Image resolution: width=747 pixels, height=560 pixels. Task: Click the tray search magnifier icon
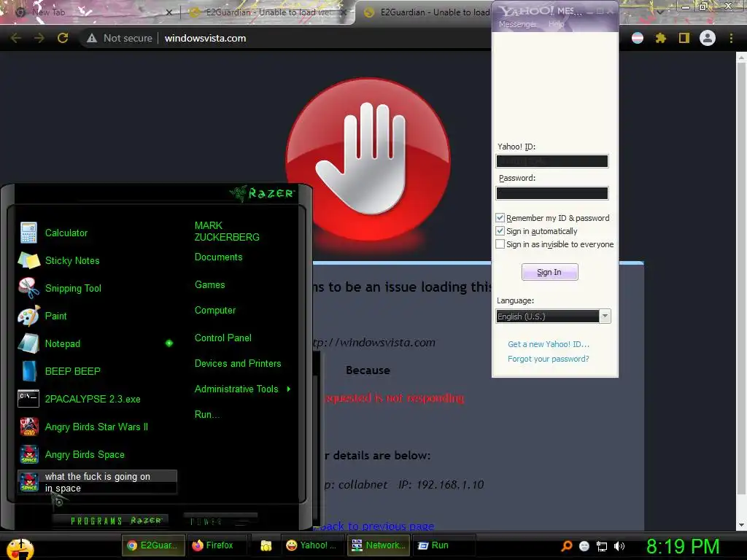tap(566, 546)
